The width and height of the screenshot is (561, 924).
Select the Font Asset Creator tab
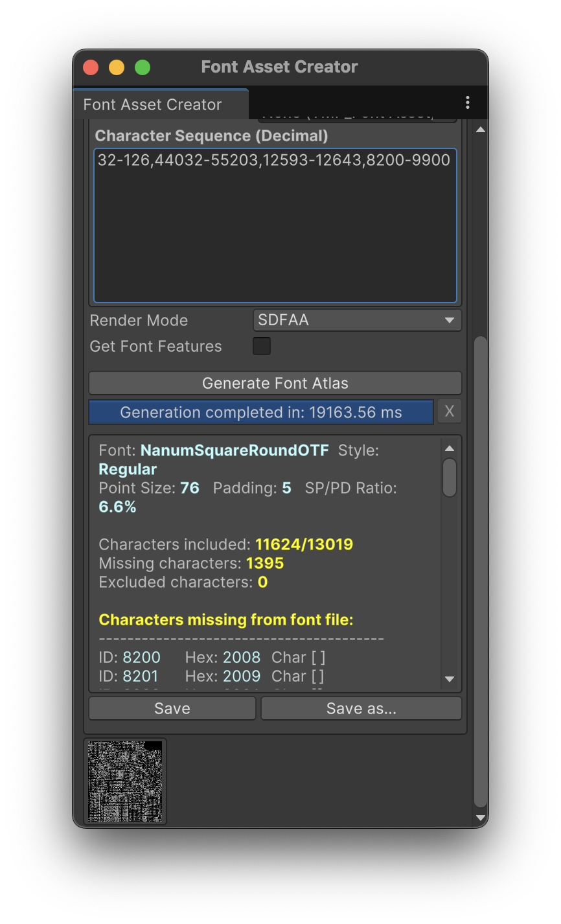pos(160,104)
